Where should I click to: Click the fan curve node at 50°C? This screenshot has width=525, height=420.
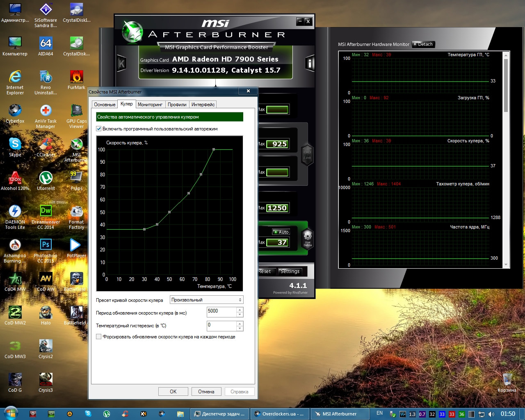click(169, 212)
